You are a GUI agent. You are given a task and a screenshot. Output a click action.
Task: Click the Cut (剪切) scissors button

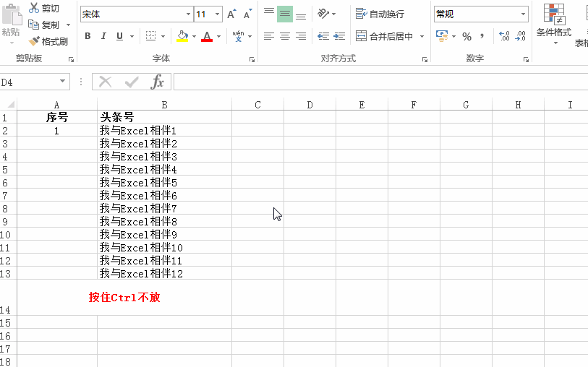44,8
